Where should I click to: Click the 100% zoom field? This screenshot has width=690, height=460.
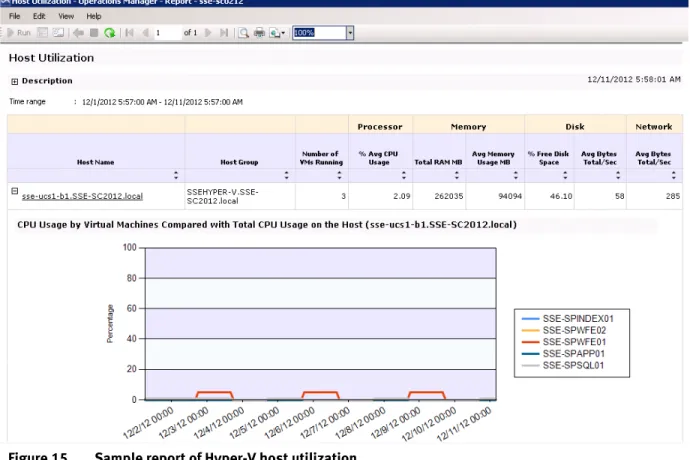[319, 33]
